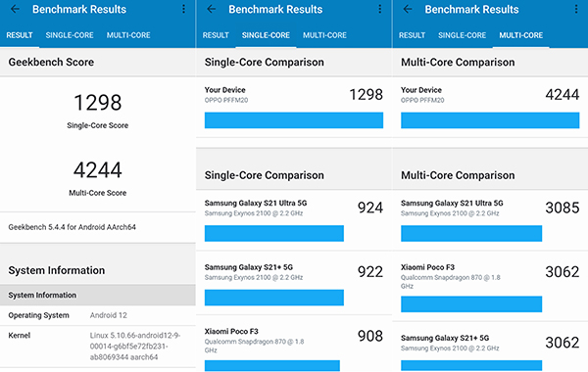Image resolution: width=588 pixels, height=372 pixels.
Task: Click the 4244 Multi-Core Score value
Action: pos(97,170)
